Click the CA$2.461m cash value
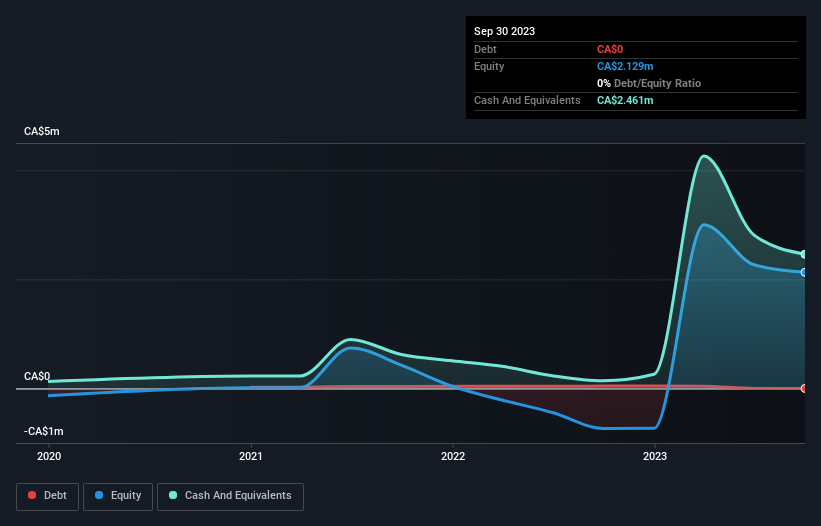 point(625,100)
